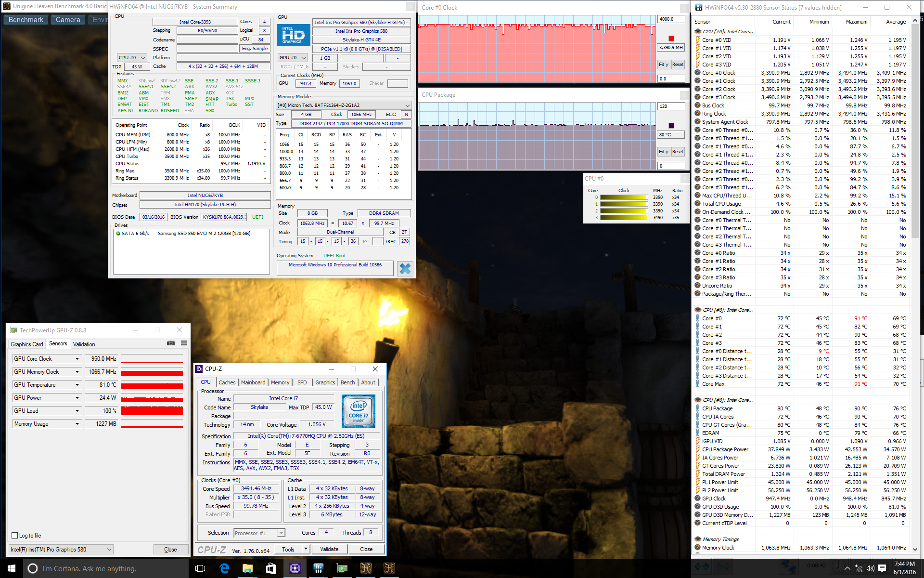Image resolution: width=924 pixels, height=578 pixels.
Task: Open Task View from the taskbar
Action: (200, 568)
